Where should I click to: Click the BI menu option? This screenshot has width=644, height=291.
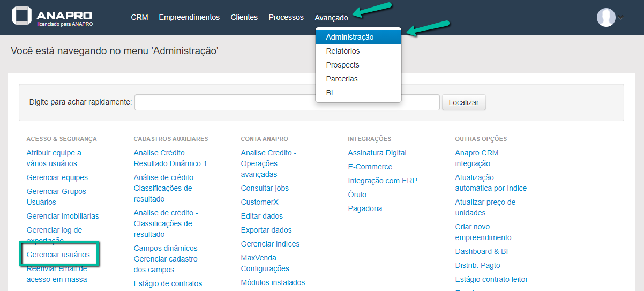pyautogui.click(x=330, y=93)
